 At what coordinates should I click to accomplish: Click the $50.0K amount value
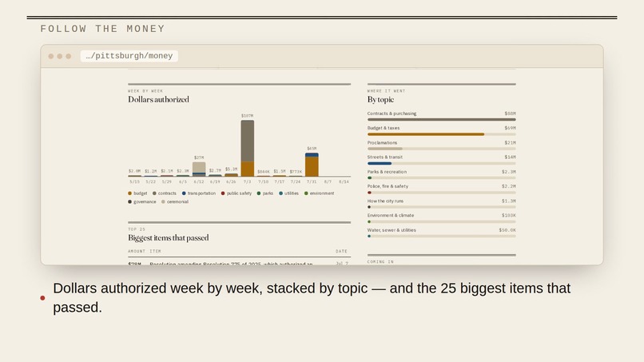coord(507,230)
